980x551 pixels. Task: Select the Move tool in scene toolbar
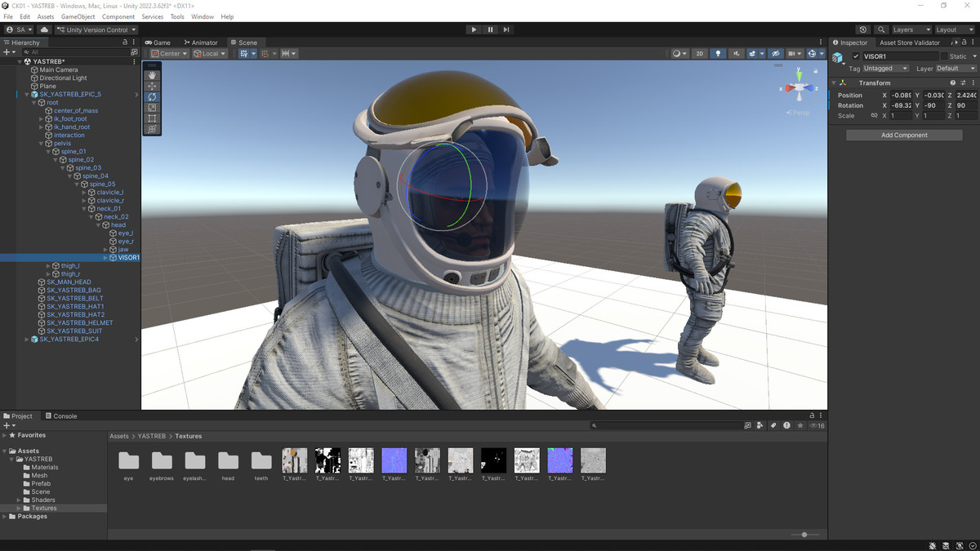click(x=152, y=86)
